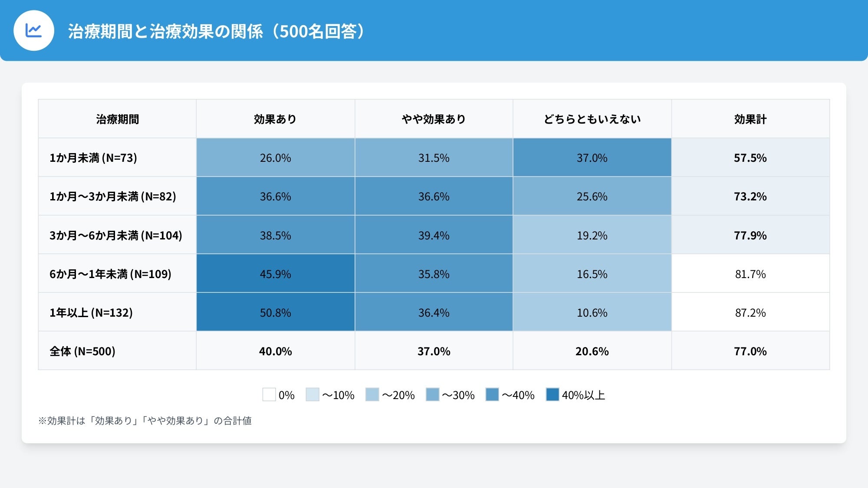Viewport: 868px width, 488px height.
Task: Select the どちらともいえない column header
Action: coord(592,119)
